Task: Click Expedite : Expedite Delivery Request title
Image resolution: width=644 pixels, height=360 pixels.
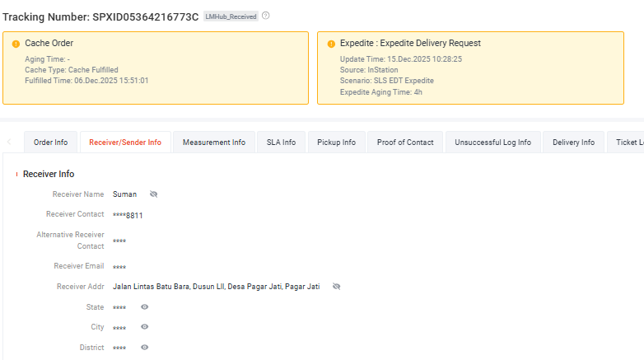Action: (410, 43)
